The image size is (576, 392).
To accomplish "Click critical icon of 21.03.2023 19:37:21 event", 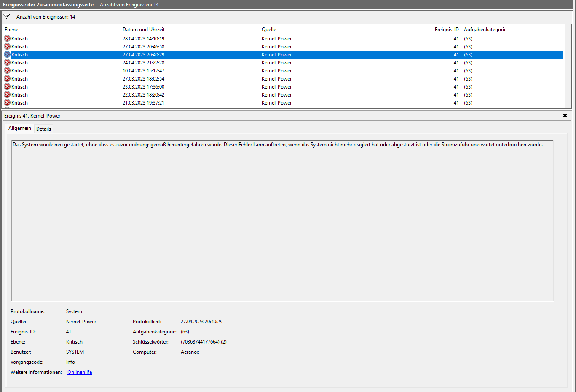I will point(7,102).
